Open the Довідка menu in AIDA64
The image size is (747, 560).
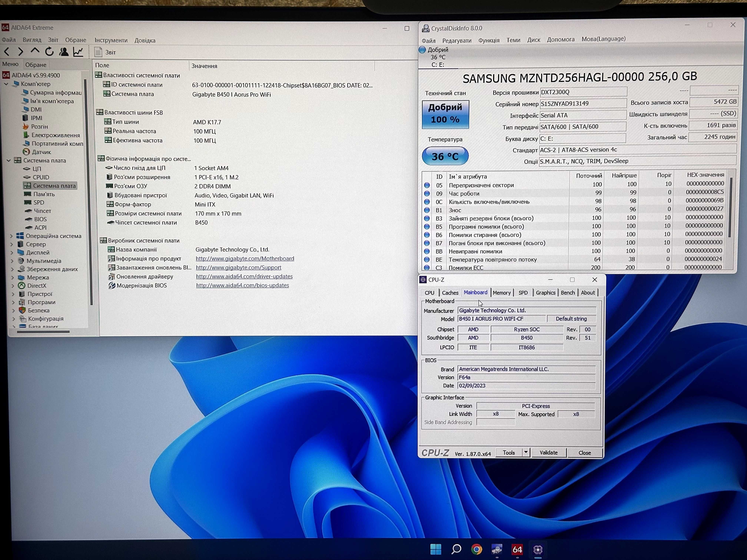tap(145, 40)
